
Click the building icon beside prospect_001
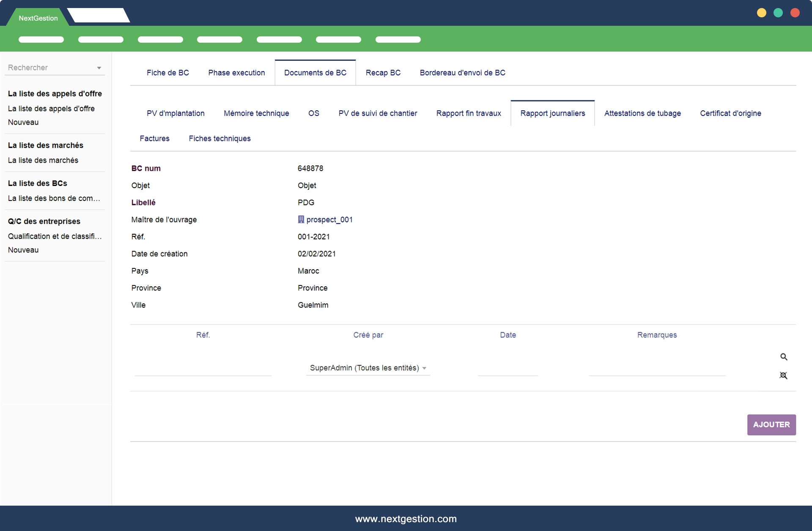(x=301, y=219)
